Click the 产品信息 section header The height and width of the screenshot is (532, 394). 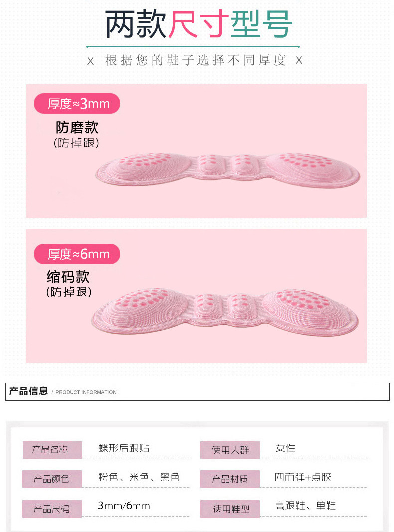pos(28,391)
